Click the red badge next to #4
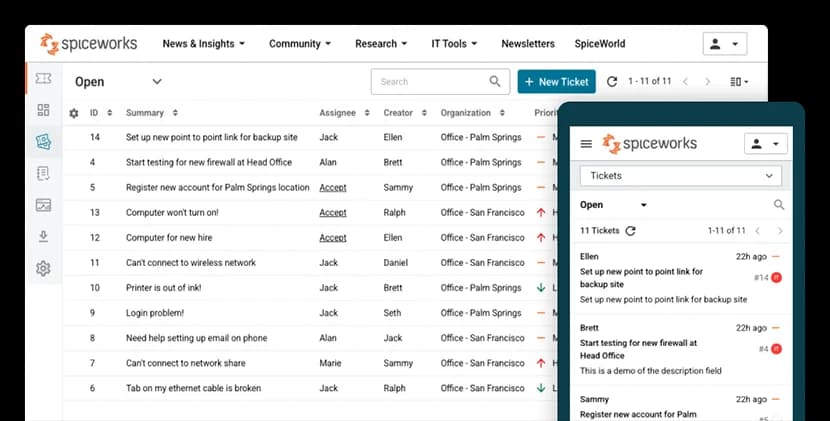 point(777,348)
